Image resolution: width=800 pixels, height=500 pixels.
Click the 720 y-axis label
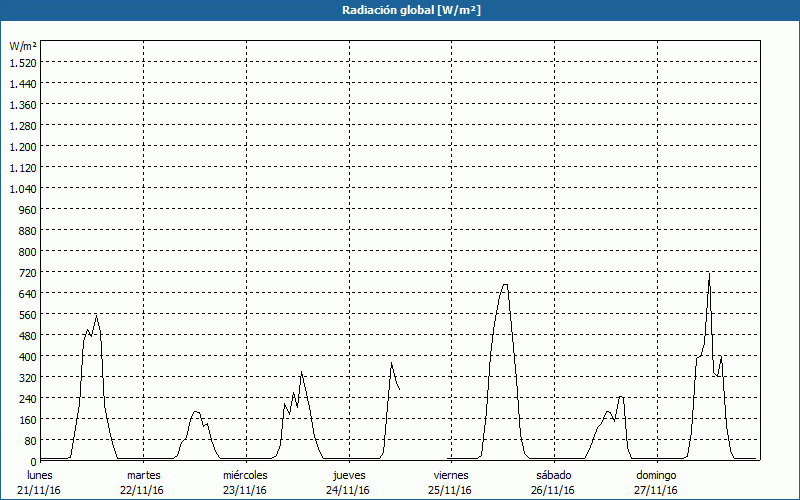tap(28, 273)
